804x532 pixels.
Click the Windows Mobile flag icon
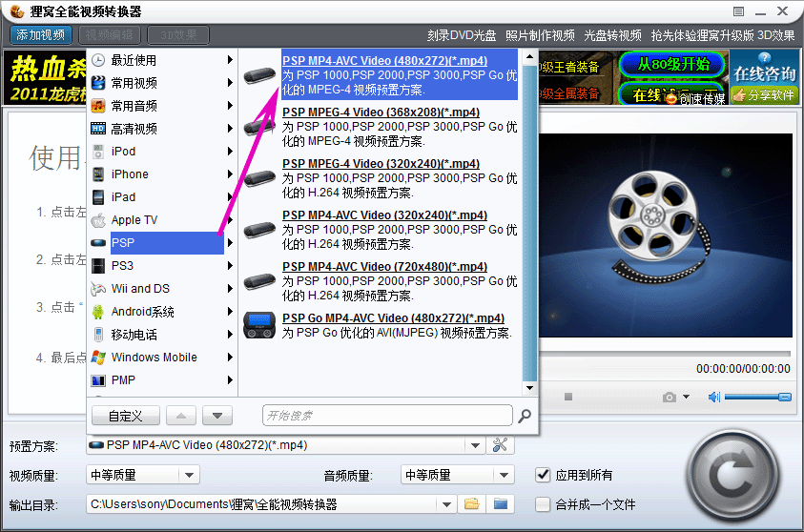[98, 358]
